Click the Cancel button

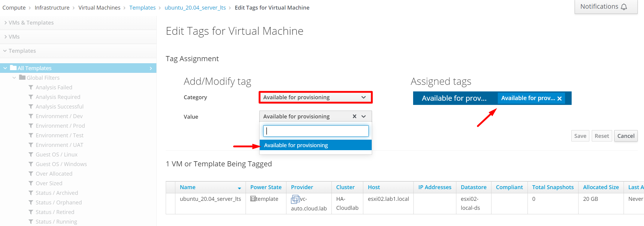click(x=626, y=136)
